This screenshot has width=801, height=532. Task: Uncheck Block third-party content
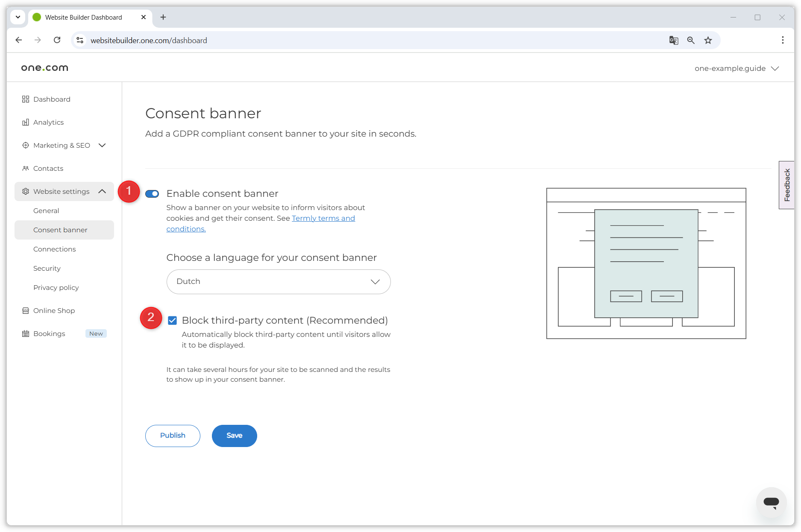tap(172, 320)
